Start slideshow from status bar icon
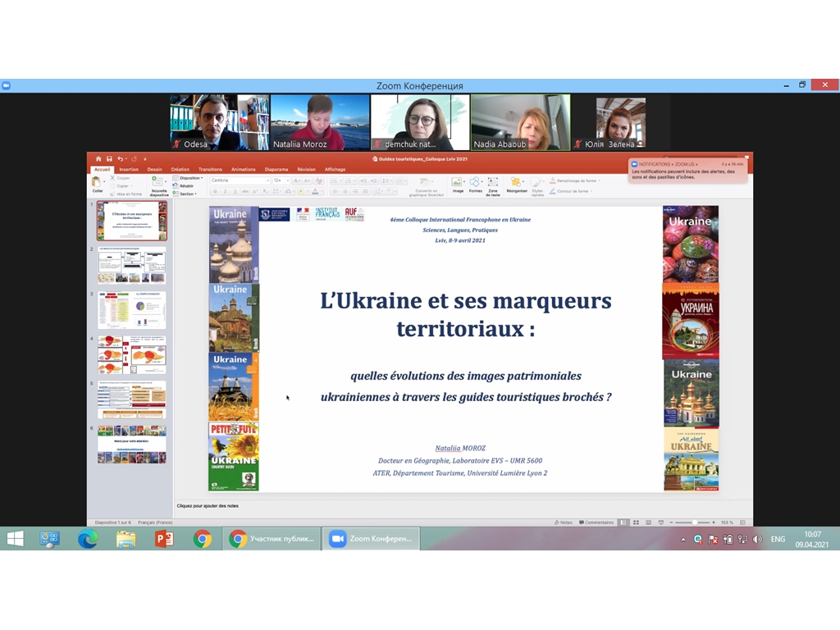The image size is (840, 630). (x=660, y=523)
